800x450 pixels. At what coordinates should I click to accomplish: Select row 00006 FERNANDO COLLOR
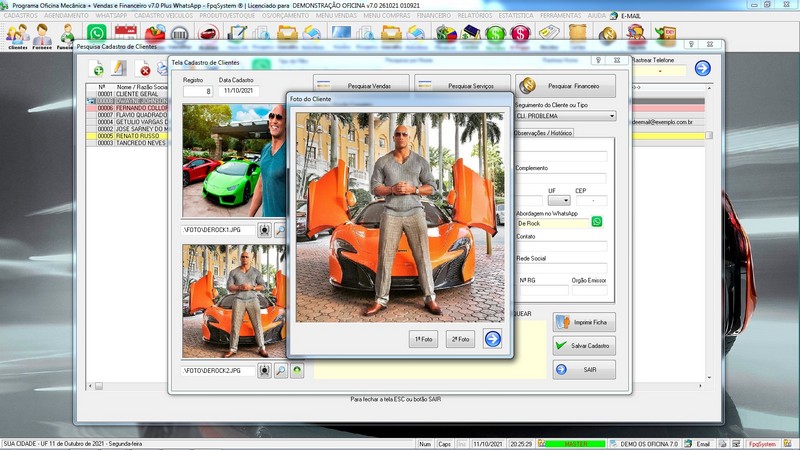tap(127, 108)
